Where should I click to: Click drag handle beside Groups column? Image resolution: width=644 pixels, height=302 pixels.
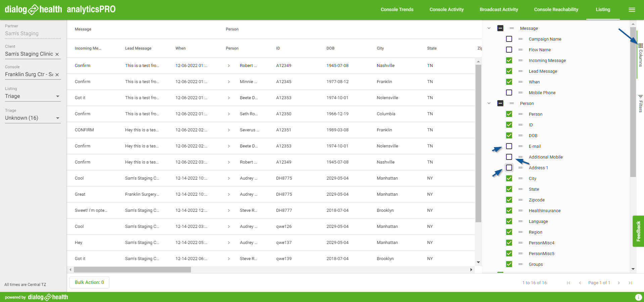(x=521, y=264)
